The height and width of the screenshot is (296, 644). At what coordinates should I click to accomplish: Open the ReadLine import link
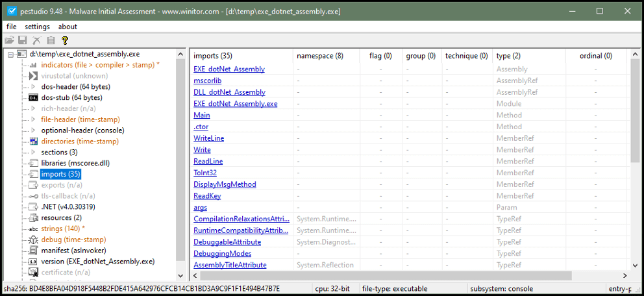point(208,161)
